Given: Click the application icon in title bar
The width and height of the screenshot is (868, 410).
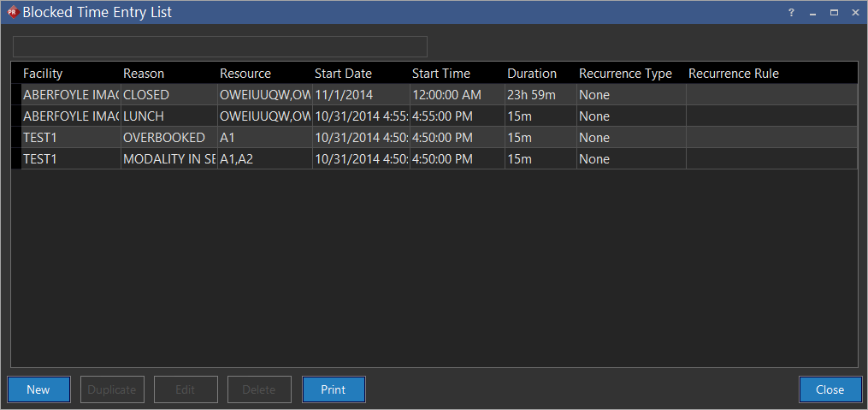Looking at the screenshot, I should click(x=12, y=12).
